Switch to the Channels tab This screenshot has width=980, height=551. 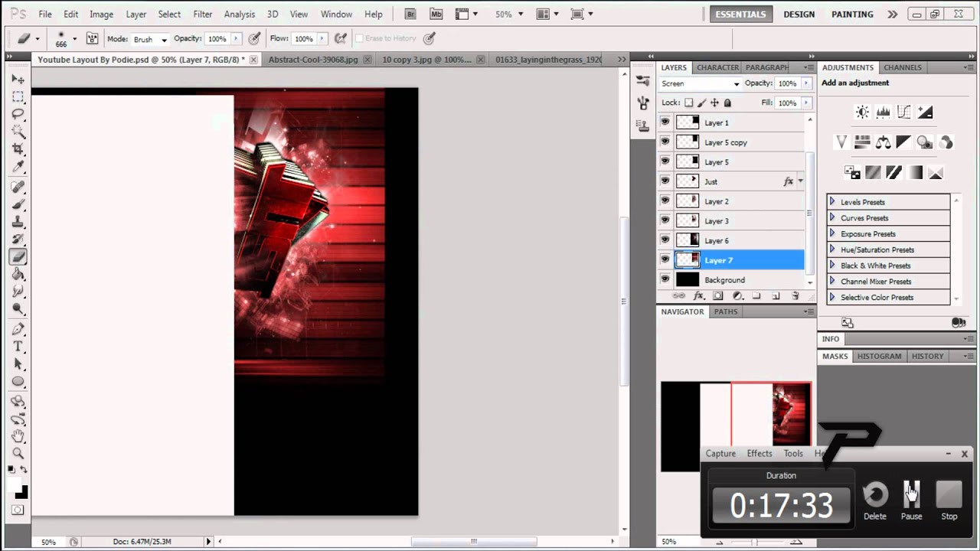click(x=903, y=67)
